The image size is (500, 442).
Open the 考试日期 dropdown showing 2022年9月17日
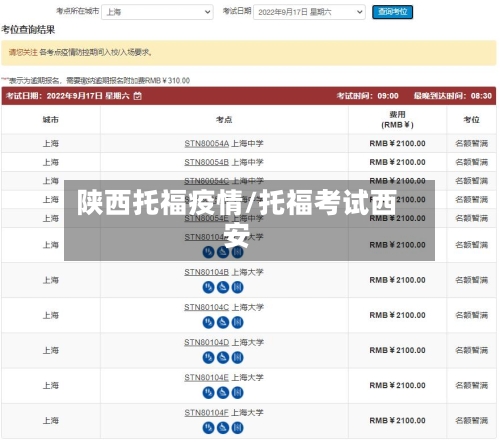point(309,12)
